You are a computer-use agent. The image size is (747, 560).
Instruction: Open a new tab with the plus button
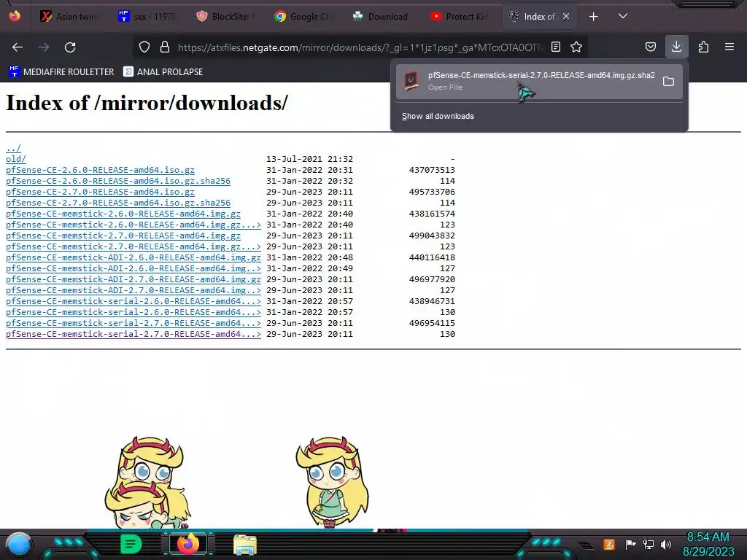tap(594, 17)
